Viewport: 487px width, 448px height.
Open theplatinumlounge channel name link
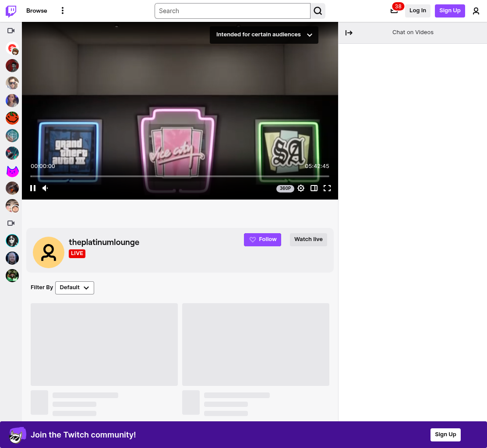tap(104, 242)
